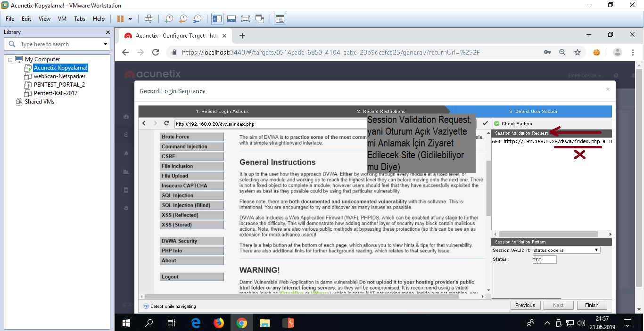Open the Session VALID if dropdown

click(x=566, y=250)
